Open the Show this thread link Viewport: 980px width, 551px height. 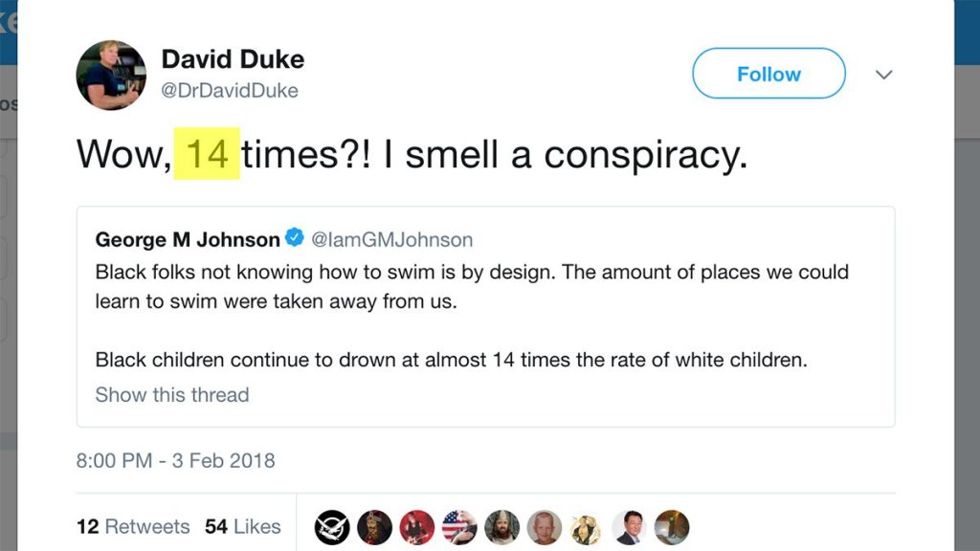pyautogui.click(x=172, y=395)
